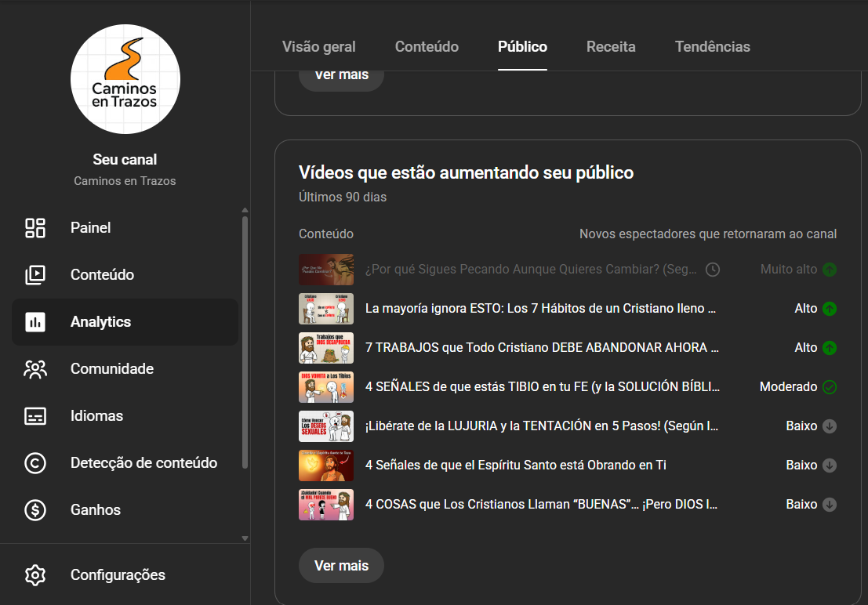
Task: Click thumbnail of 4 COSAS BUENAS video
Action: click(326, 505)
